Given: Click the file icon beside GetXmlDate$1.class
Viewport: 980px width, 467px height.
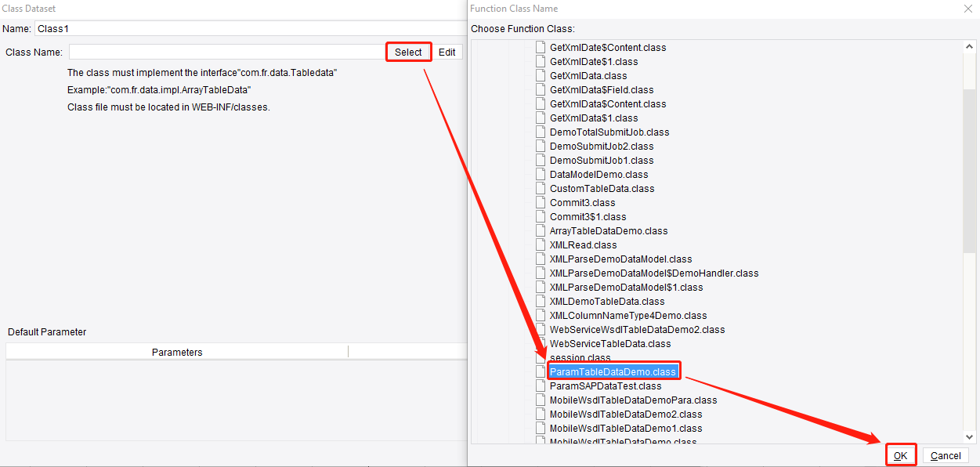Looking at the screenshot, I should pos(540,61).
